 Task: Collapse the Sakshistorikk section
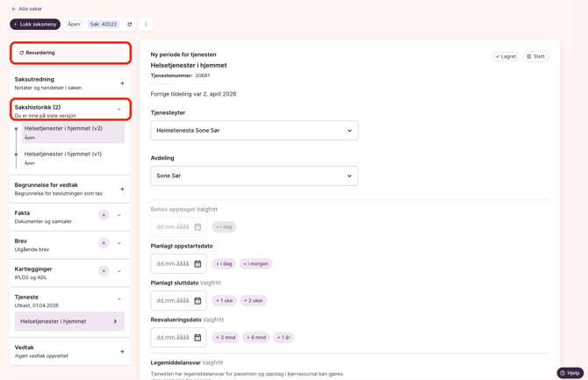(x=119, y=110)
